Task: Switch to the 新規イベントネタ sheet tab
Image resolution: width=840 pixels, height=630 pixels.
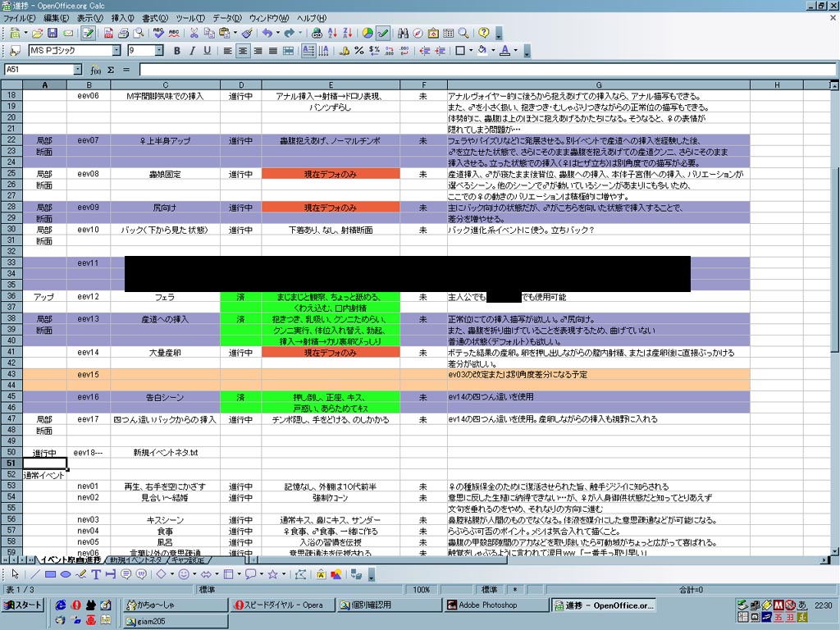Action: pos(135,559)
